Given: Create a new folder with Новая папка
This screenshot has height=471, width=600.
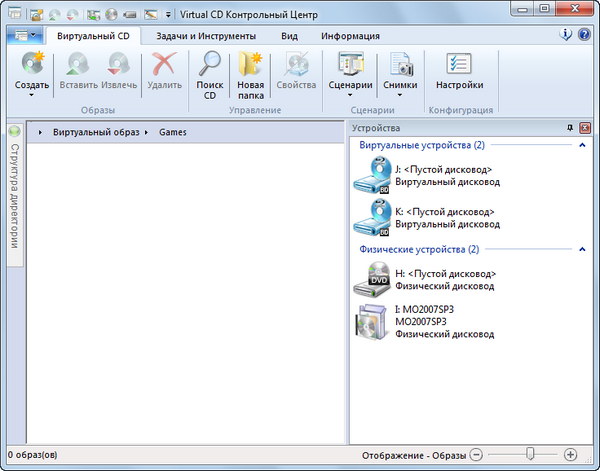Looking at the screenshot, I should (x=250, y=66).
